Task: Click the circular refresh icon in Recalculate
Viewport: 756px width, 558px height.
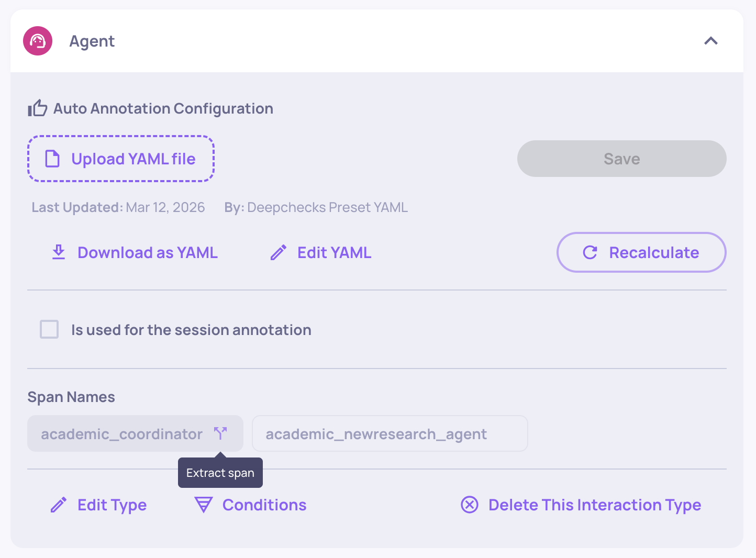Action: tap(590, 253)
